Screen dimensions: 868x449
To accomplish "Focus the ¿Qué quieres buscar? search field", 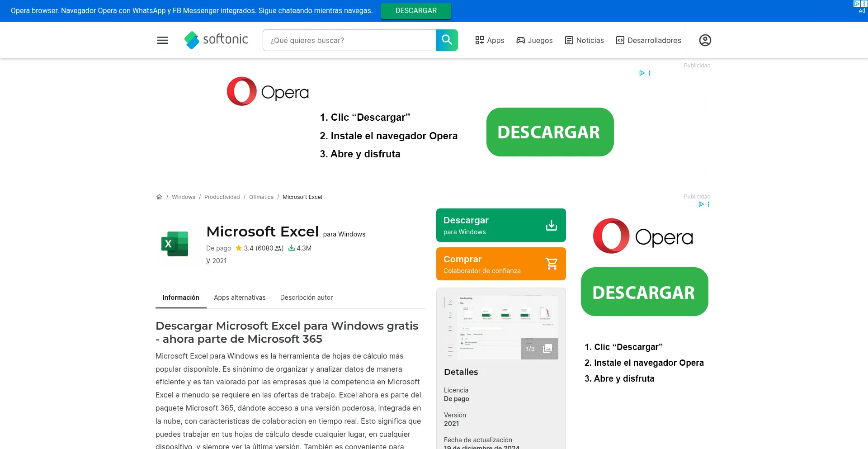I will (349, 40).
